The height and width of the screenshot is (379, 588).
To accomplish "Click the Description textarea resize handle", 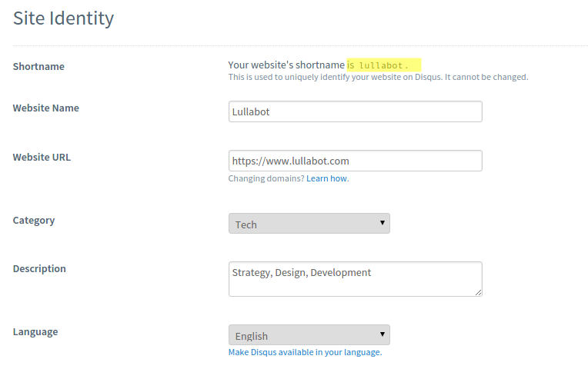I will (478, 292).
